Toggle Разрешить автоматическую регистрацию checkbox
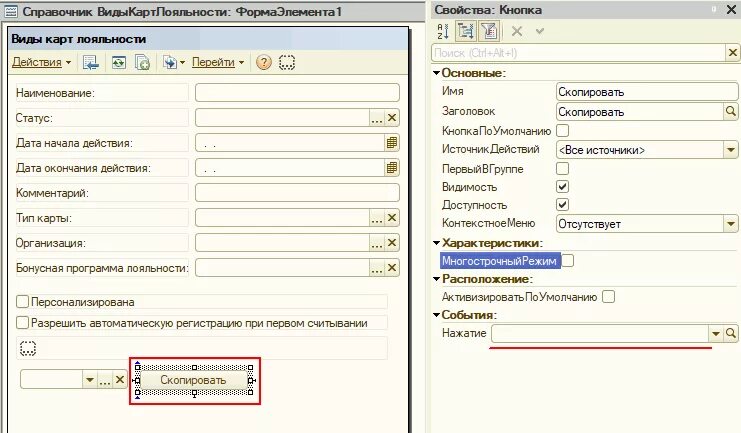The width and height of the screenshot is (741, 433). pos(22,323)
